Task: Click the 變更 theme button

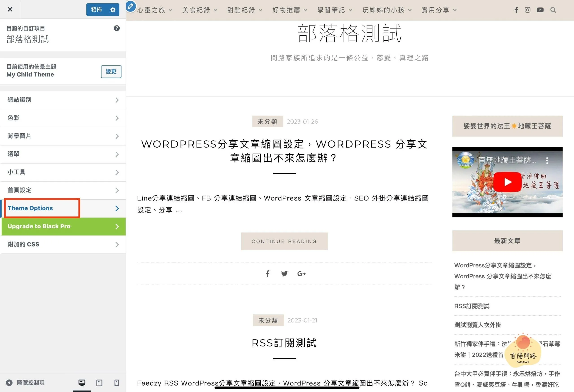Action: pos(111,72)
